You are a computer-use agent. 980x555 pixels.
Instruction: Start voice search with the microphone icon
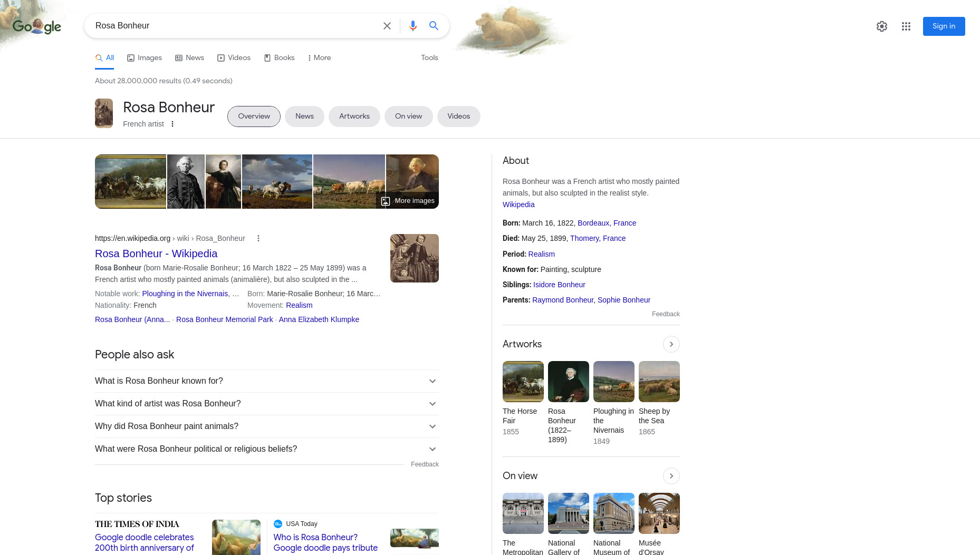tap(413, 26)
